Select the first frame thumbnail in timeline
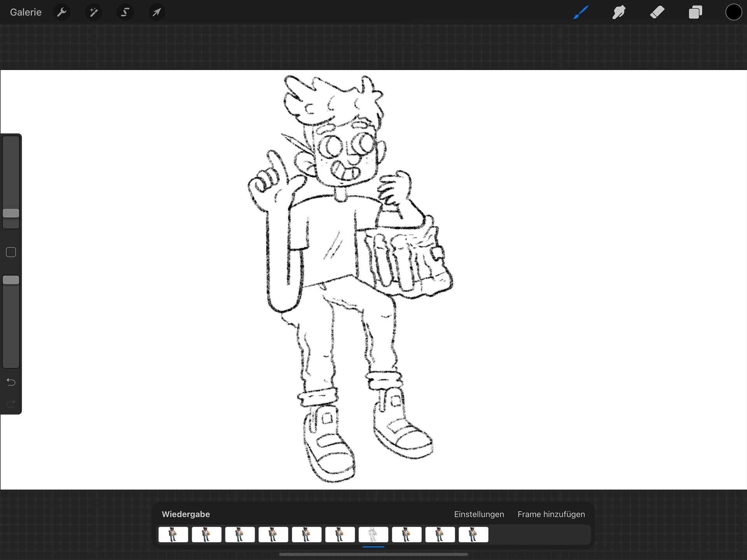 coord(173,534)
